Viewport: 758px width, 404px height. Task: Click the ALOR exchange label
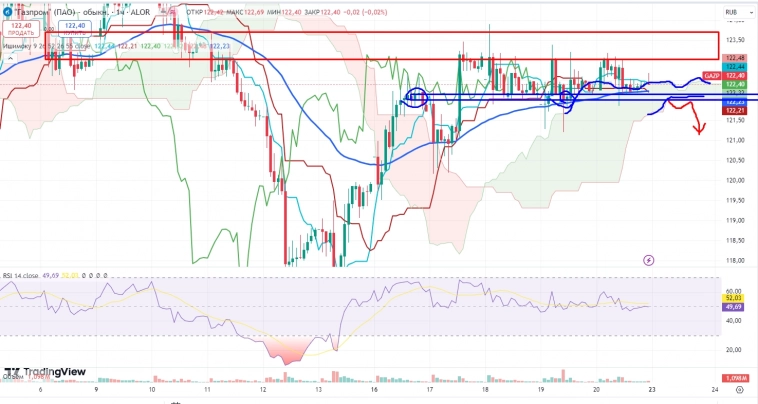(140, 12)
